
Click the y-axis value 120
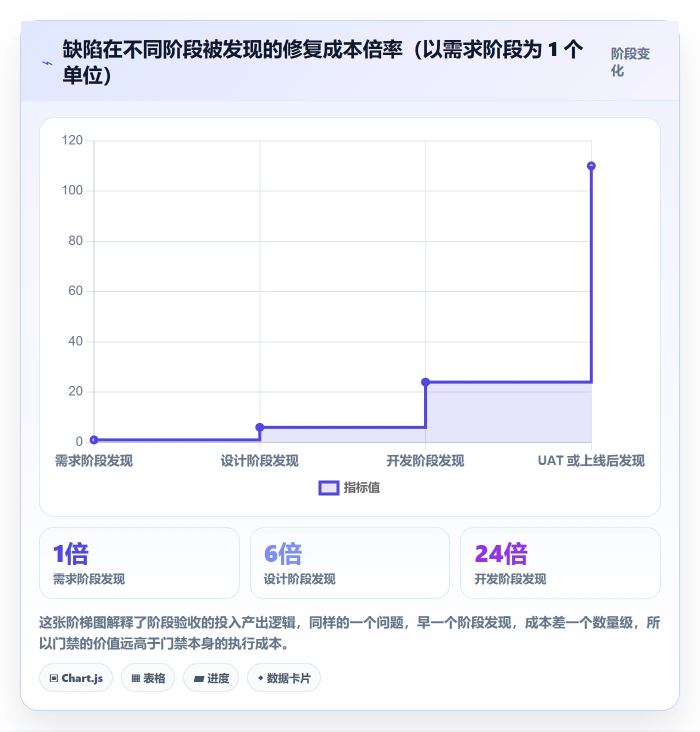[x=72, y=140]
